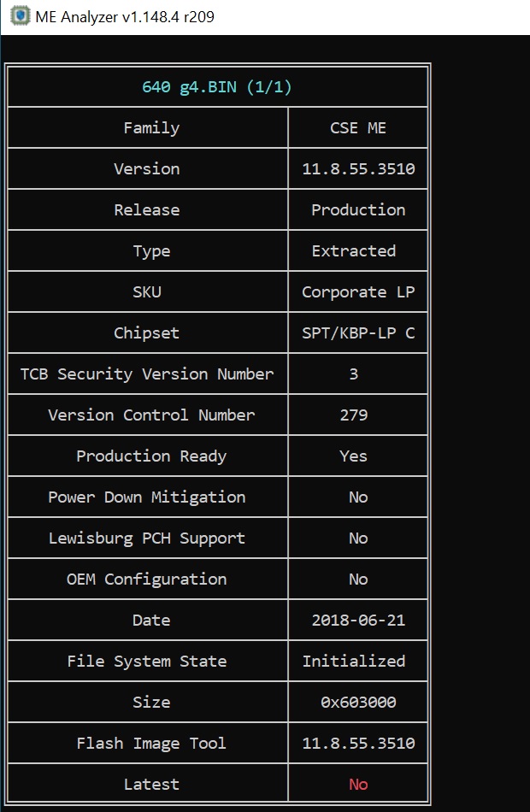
Task: Click the Initialized file system state value
Action: click(x=354, y=662)
